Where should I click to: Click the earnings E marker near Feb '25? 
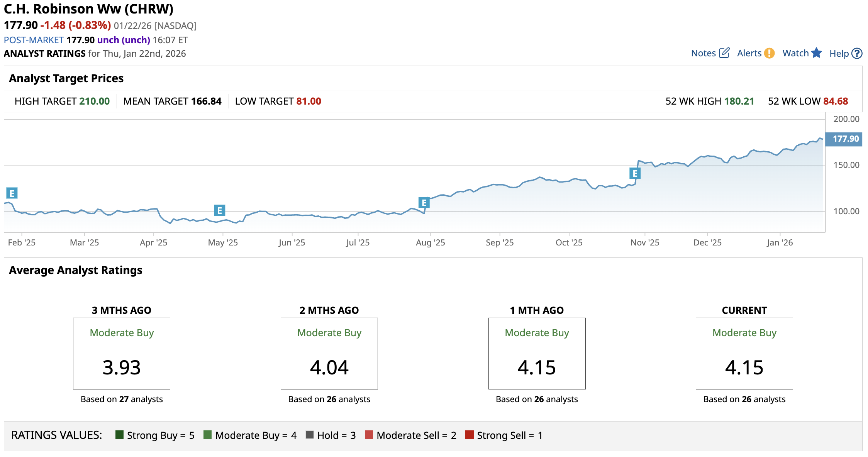pos(12,193)
